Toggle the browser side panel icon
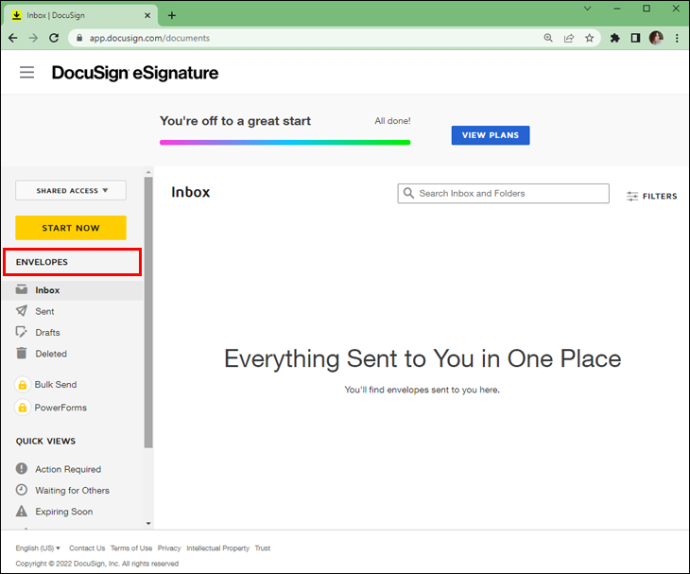 635,38
